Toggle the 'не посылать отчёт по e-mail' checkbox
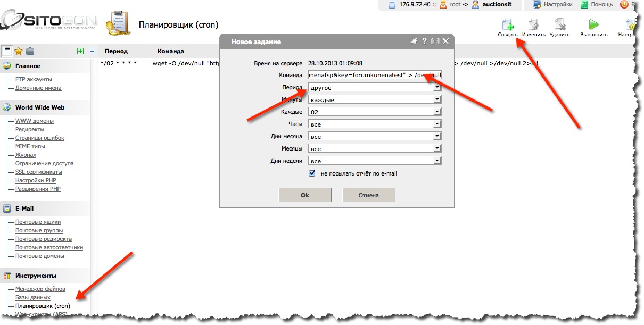This screenshot has width=644, height=325. click(312, 173)
